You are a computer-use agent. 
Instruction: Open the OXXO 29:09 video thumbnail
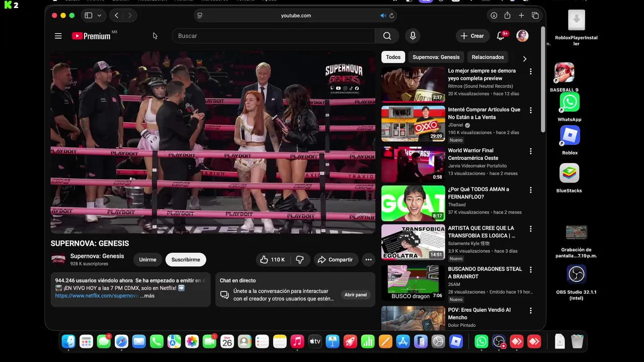(413, 124)
